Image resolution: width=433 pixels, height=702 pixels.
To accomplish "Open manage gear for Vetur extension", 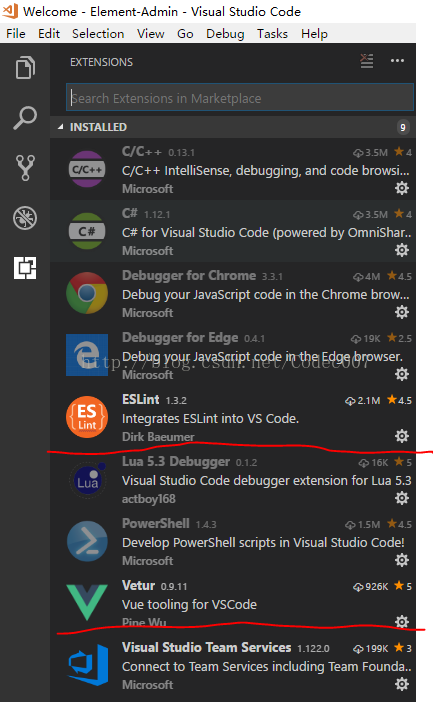I will 402,621.
